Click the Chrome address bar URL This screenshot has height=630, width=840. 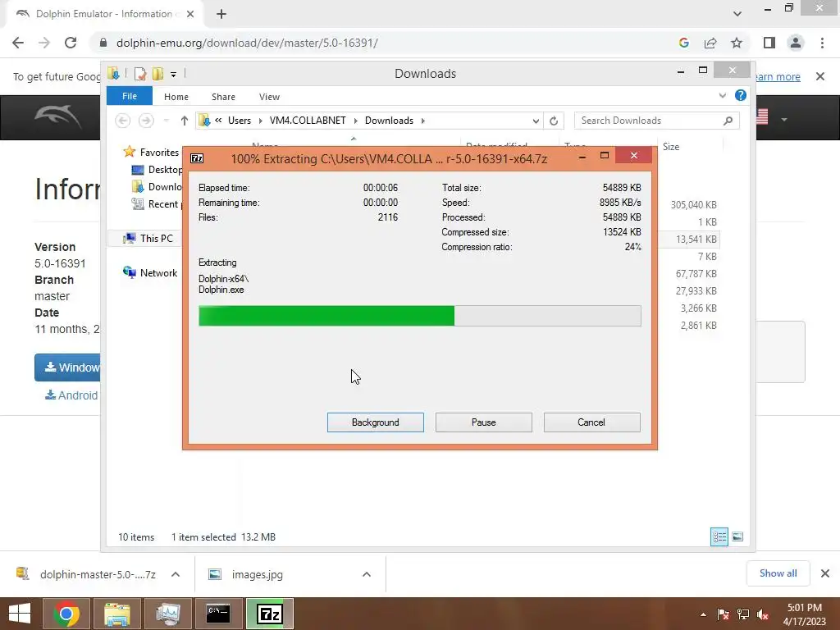tap(247, 43)
